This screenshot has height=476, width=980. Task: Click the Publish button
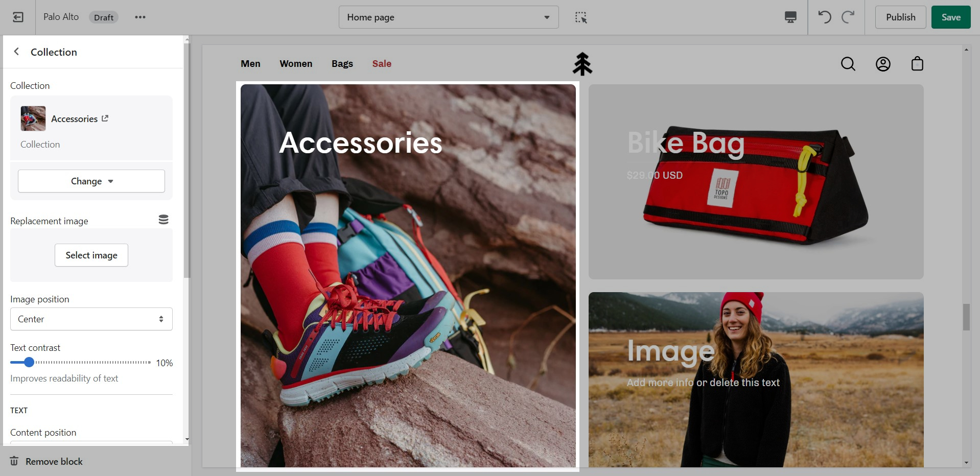[900, 17]
